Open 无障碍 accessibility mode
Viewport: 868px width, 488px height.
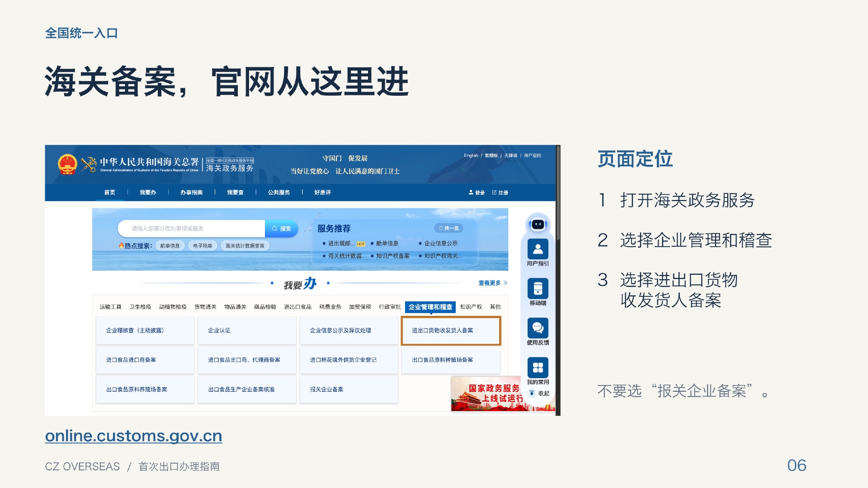[510, 155]
